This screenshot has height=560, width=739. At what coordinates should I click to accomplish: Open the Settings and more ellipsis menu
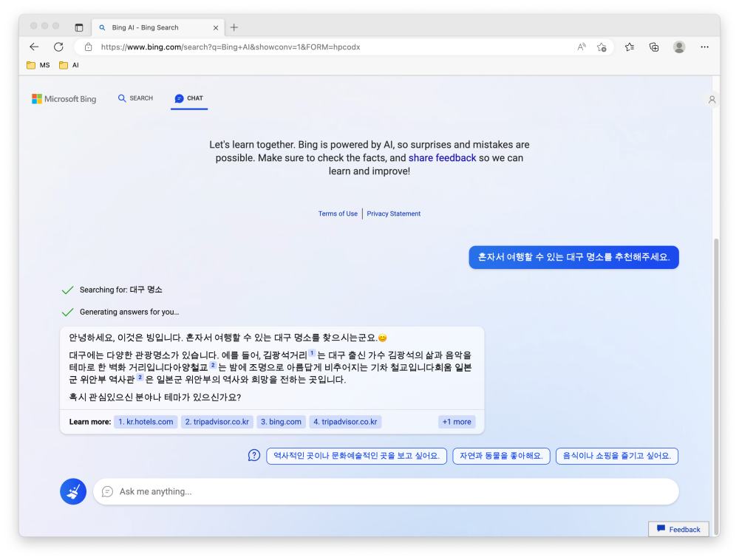coord(704,47)
